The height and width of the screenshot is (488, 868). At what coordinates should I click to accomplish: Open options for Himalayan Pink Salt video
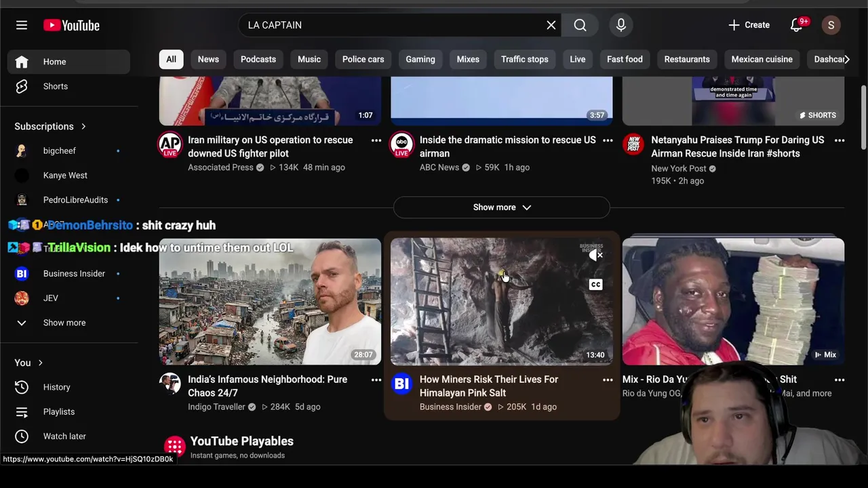click(608, 380)
